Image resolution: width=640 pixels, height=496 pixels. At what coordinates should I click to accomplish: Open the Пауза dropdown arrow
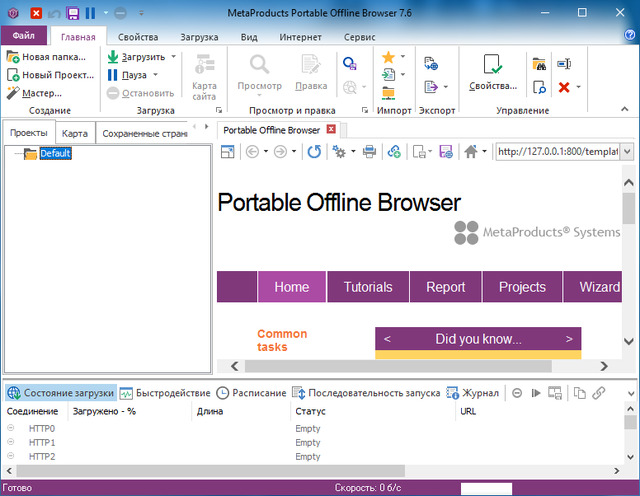(x=155, y=75)
